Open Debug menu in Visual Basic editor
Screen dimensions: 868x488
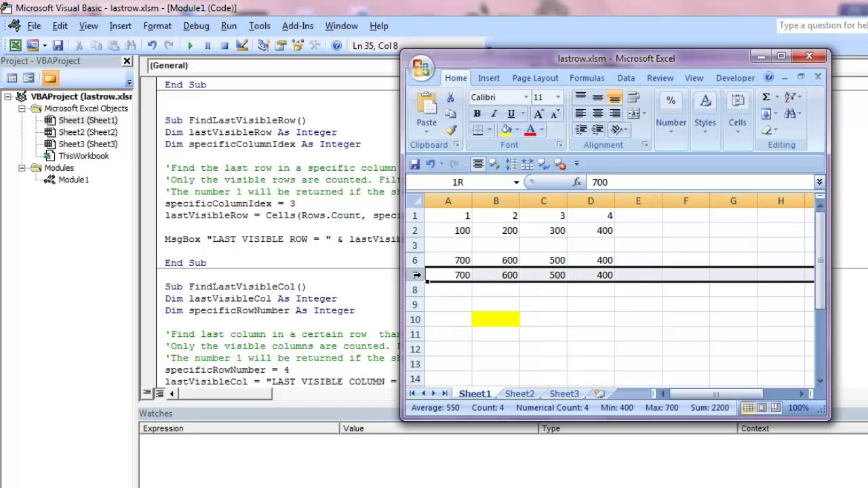[x=196, y=26]
